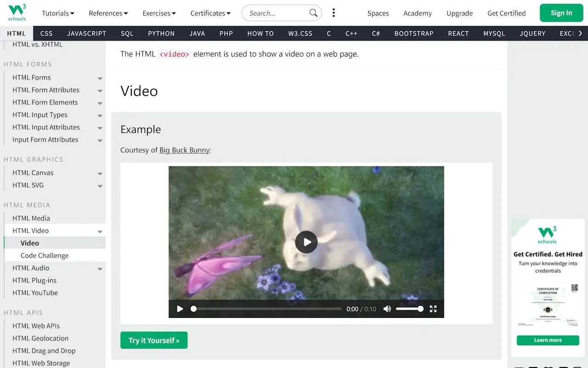Switch to the JAVASCRIPT topic tab

pos(86,33)
